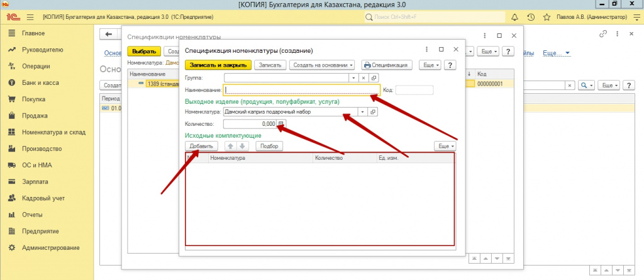Click the get-link chain icon in main window
The height and width of the screenshot is (280, 644).
pyautogui.click(x=603, y=34)
